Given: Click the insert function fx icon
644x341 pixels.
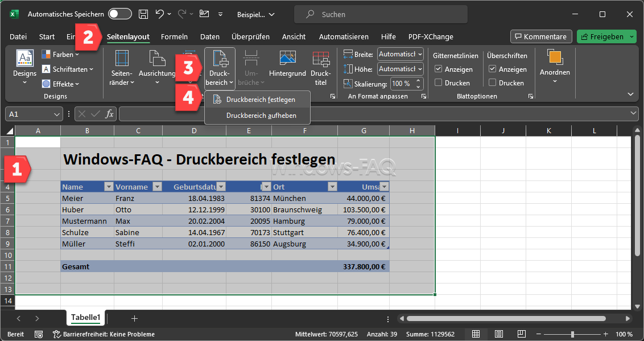Looking at the screenshot, I should [109, 114].
